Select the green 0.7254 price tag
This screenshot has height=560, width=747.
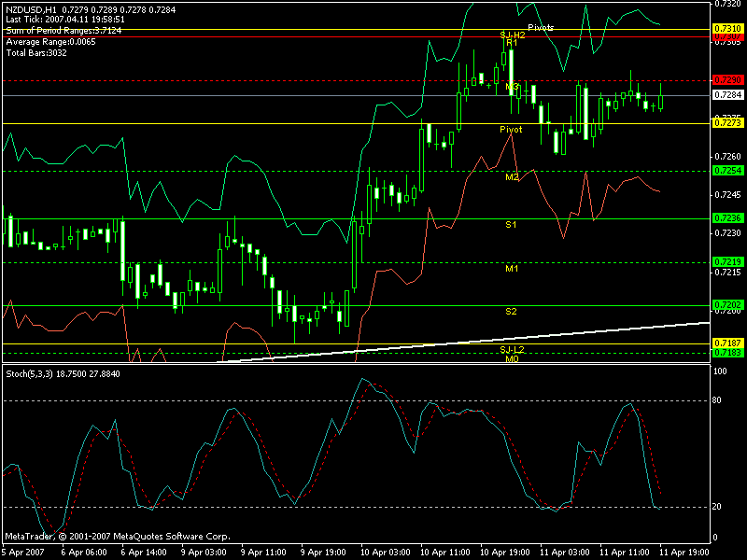pos(726,171)
